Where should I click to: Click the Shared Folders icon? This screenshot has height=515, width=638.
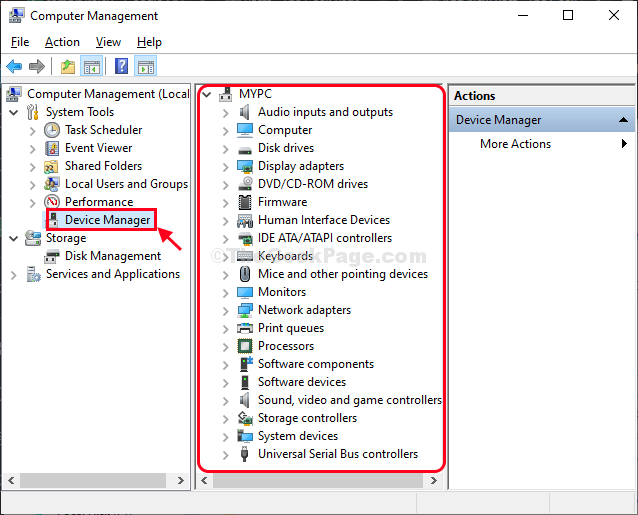(51, 166)
